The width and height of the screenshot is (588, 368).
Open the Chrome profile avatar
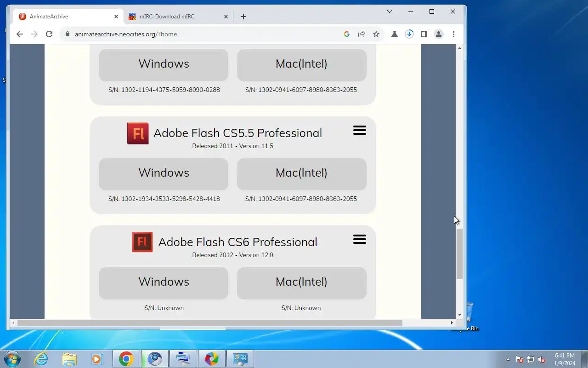tap(439, 34)
